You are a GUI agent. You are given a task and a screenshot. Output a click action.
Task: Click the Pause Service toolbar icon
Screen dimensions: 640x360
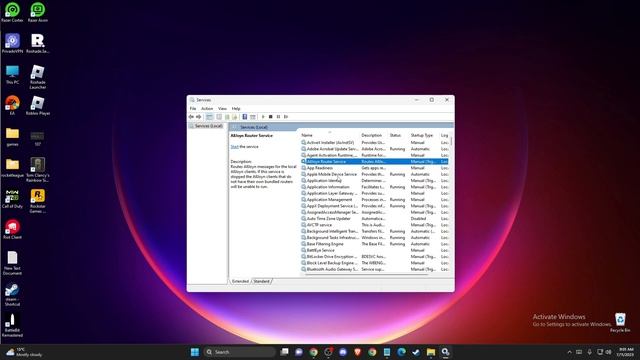point(278,117)
